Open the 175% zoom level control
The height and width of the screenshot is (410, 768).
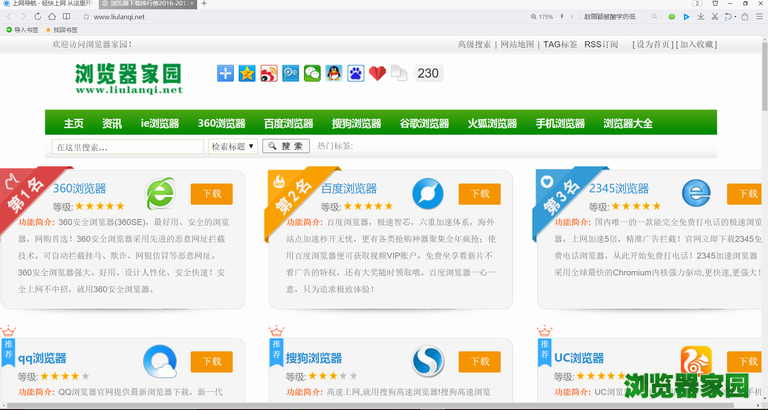point(541,17)
